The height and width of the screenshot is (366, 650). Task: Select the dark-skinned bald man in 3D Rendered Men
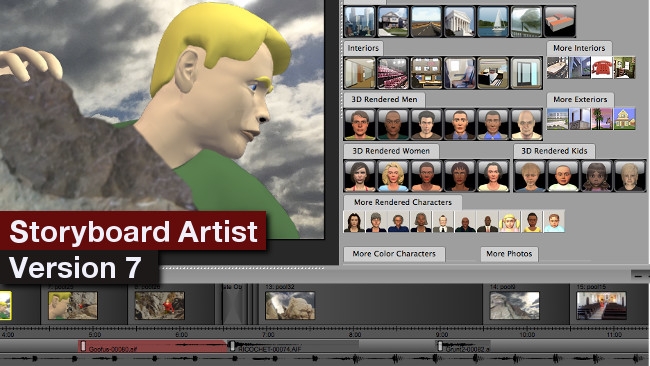tap(393, 124)
